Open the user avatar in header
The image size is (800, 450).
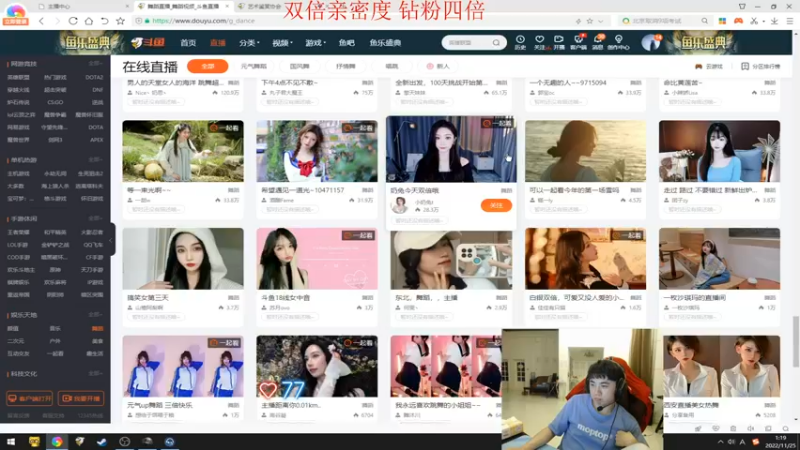tap(651, 43)
